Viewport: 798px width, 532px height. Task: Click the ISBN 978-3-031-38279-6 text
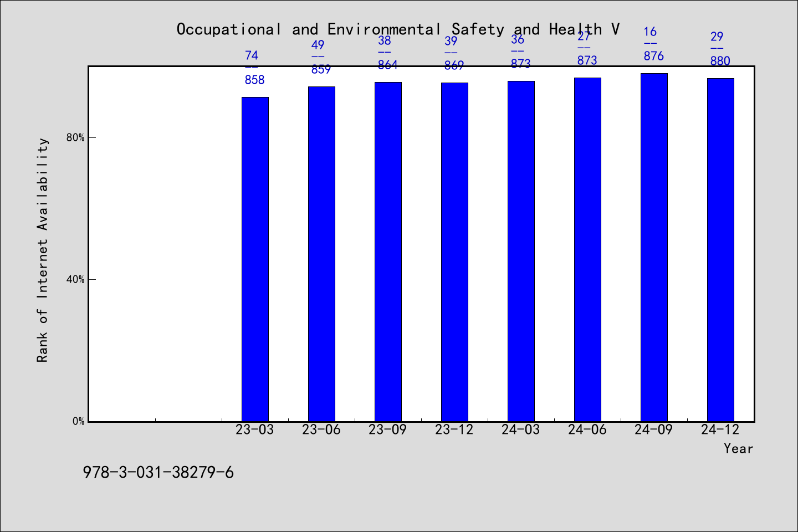click(158, 473)
